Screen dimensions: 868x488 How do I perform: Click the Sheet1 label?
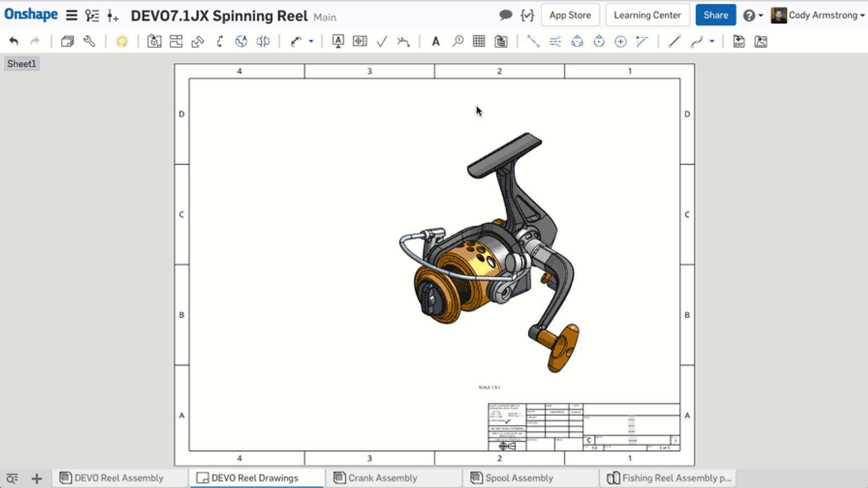[x=22, y=64]
